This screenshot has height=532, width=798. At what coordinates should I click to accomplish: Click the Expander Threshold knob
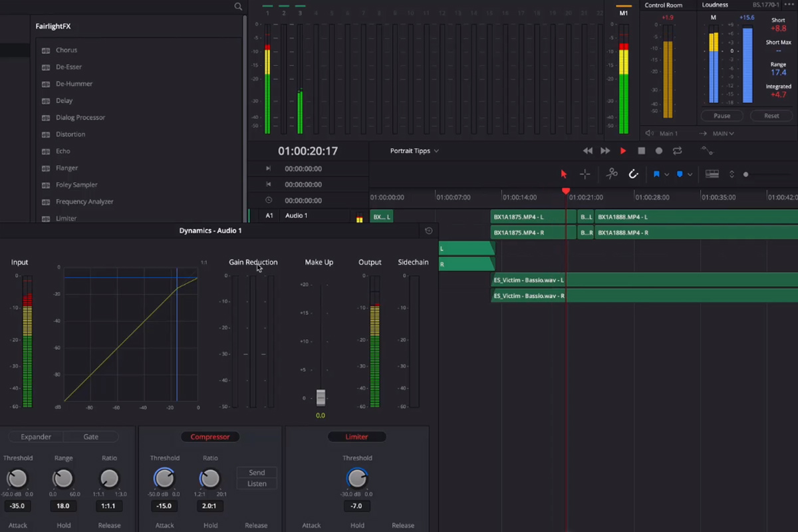pos(17,478)
